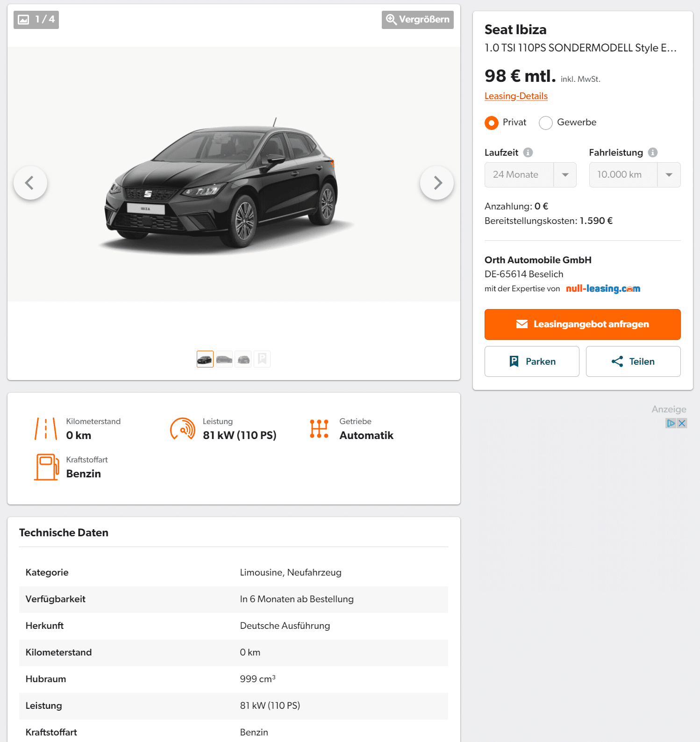Click the image counter gallery icon
Image resolution: width=700 pixels, height=742 pixels.
(x=23, y=20)
